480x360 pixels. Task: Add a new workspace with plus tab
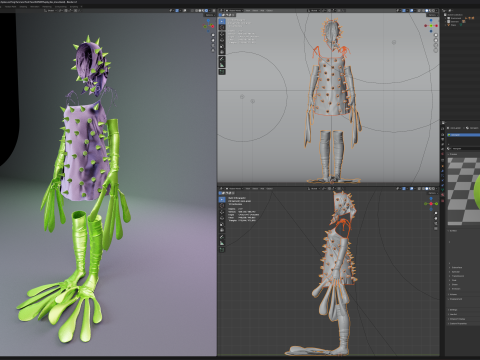82,6
